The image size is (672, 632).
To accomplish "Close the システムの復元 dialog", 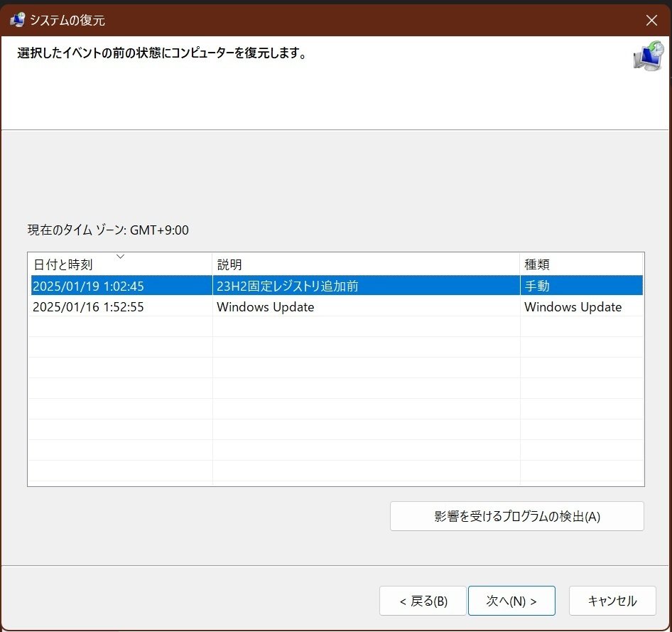I will pos(651,20).
